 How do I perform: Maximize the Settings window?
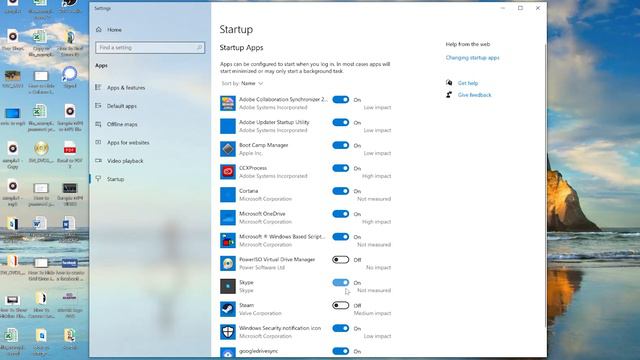[520, 8]
